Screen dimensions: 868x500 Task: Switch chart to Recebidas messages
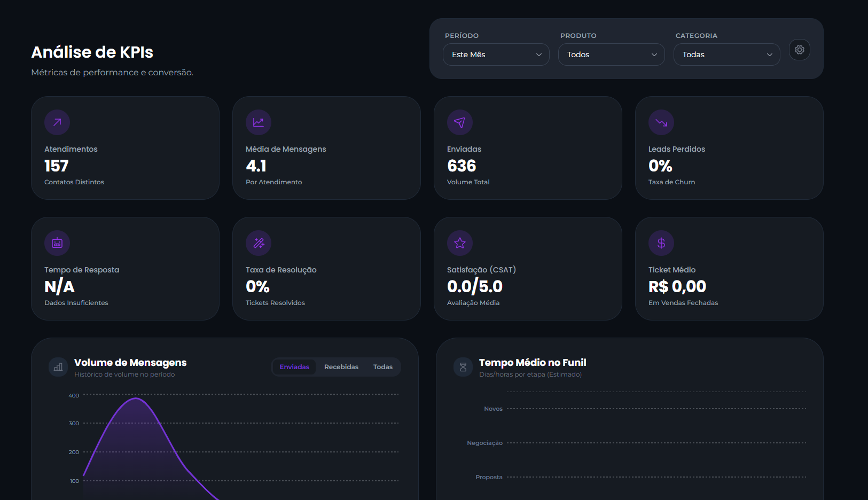click(341, 367)
